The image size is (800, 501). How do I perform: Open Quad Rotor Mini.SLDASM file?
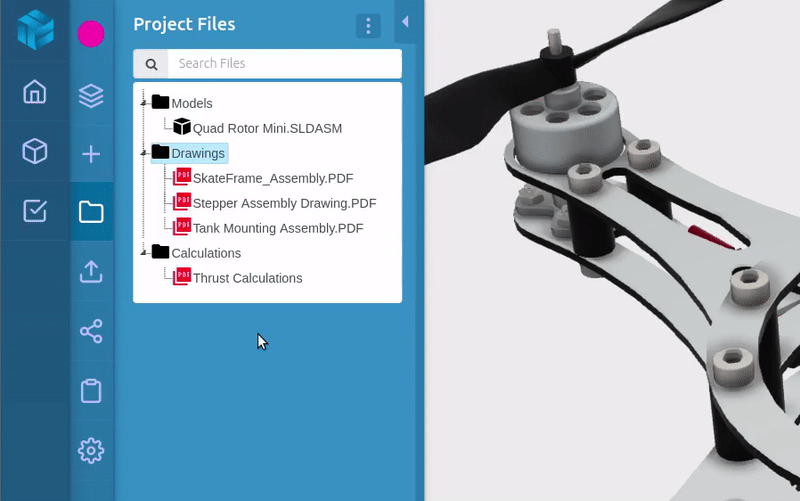[267, 129]
